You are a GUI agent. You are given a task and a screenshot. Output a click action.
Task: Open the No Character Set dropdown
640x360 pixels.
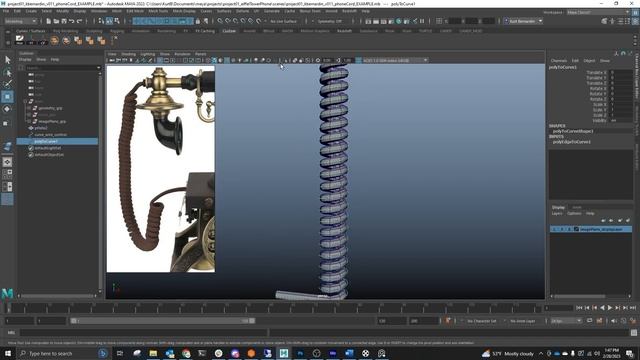(x=483, y=321)
